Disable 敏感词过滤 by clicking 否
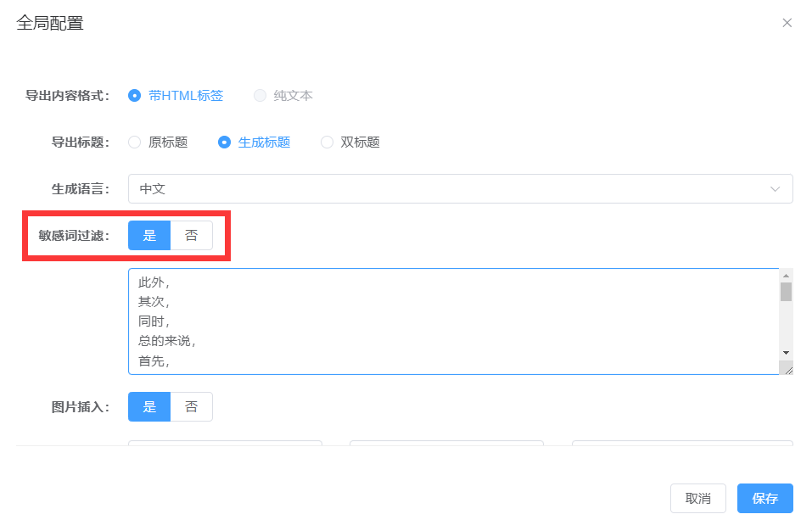 (191, 236)
